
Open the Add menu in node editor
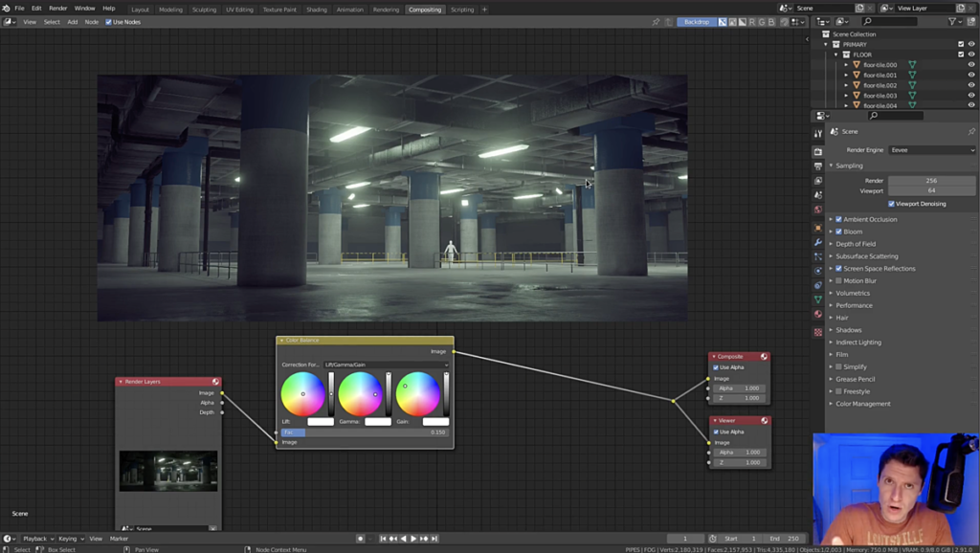click(73, 22)
